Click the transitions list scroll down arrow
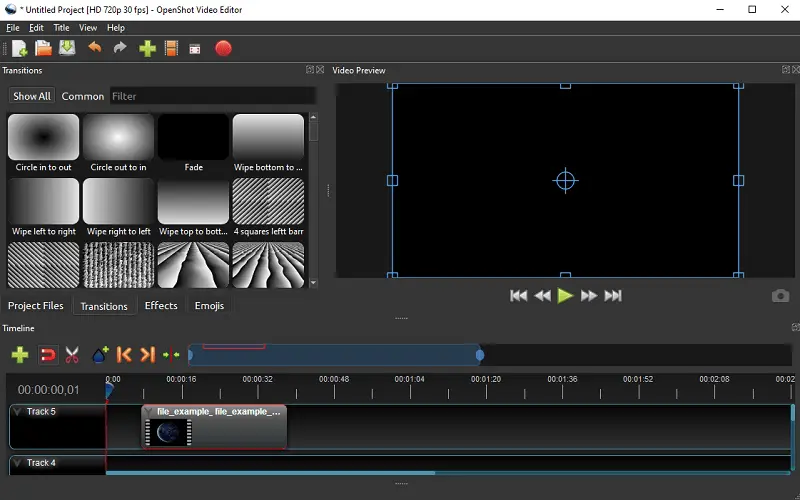The image size is (800, 500). coord(313,283)
